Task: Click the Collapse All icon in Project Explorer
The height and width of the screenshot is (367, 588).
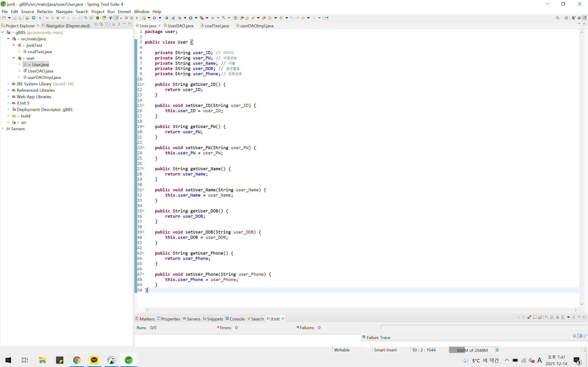Action: coord(96,24)
